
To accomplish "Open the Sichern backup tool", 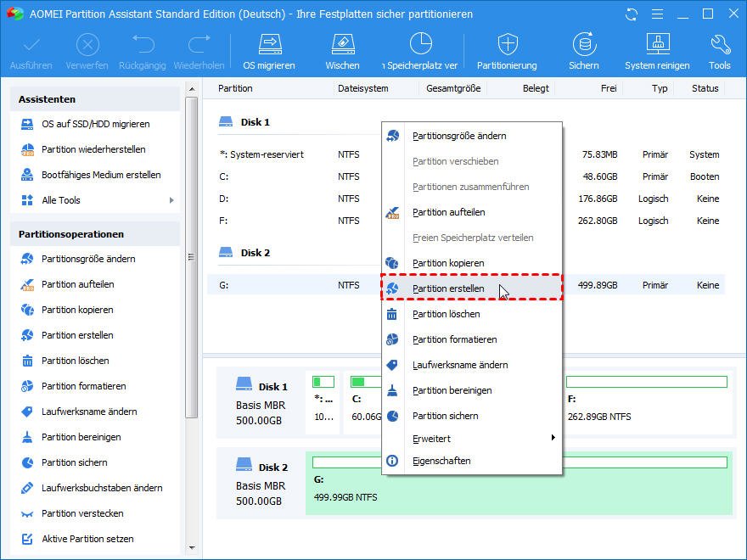I will pyautogui.click(x=583, y=50).
